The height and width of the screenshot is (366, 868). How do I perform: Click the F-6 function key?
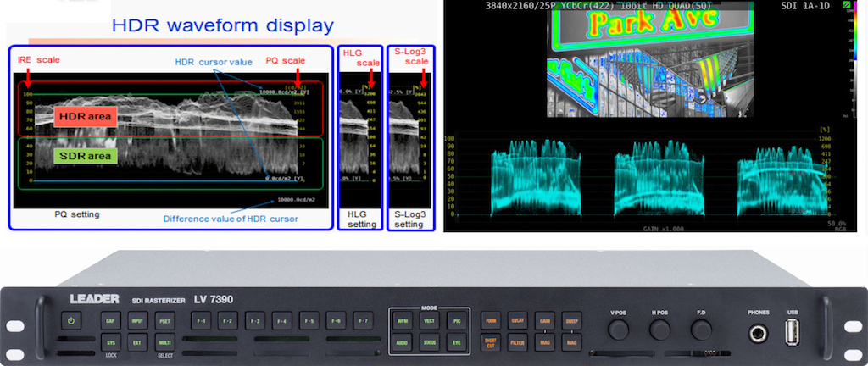tap(336, 320)
